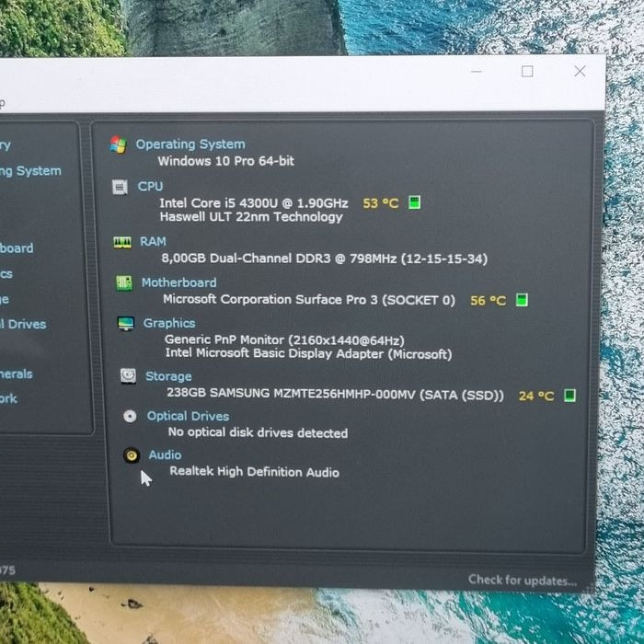The image size is (644, 644).
Task: Select Optical Drives in the sidebar
Action: 23,324
